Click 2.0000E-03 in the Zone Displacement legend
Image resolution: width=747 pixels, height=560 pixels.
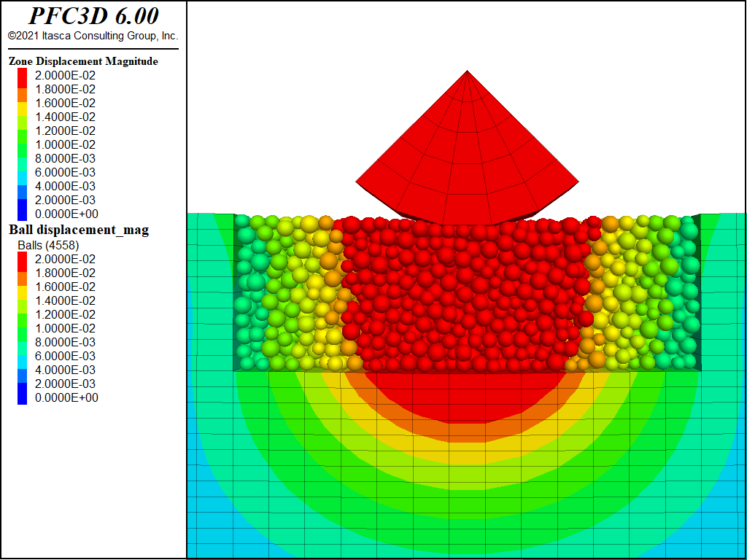click(65, 200)
